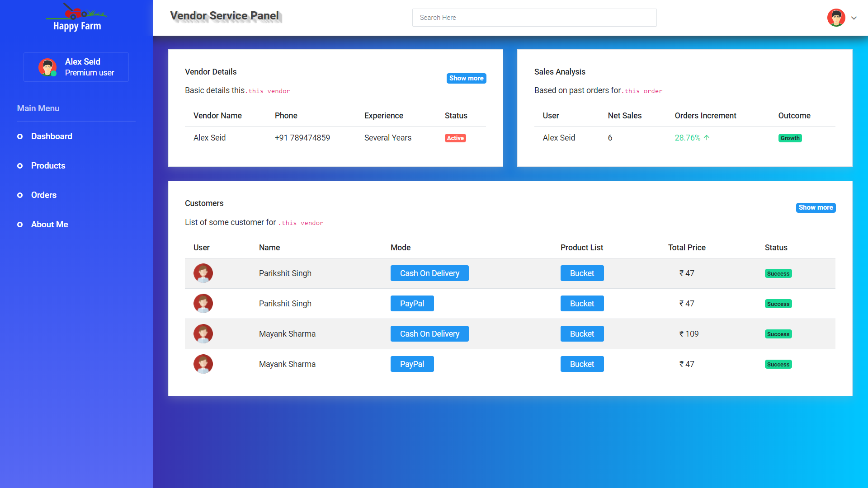Viewport: 868px width, 488px height.
Task: Click the About Me bullet circle icon
Action: [x=20, y=225]
